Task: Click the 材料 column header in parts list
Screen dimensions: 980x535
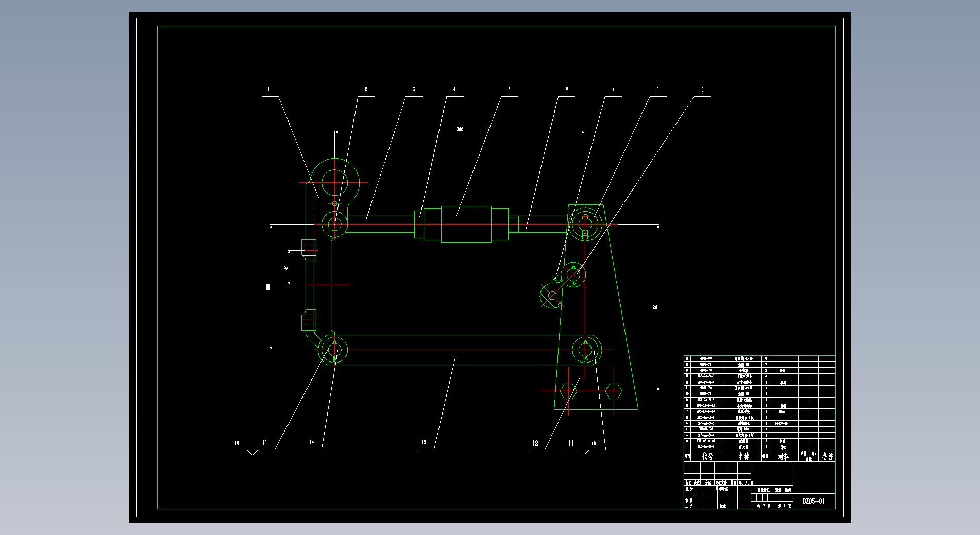Action: coord(783,456)
